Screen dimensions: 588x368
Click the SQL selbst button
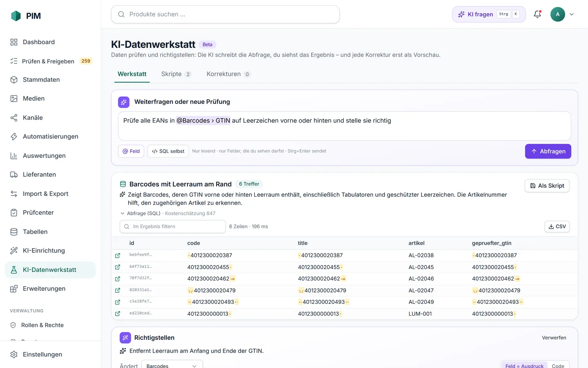point(168,151)
